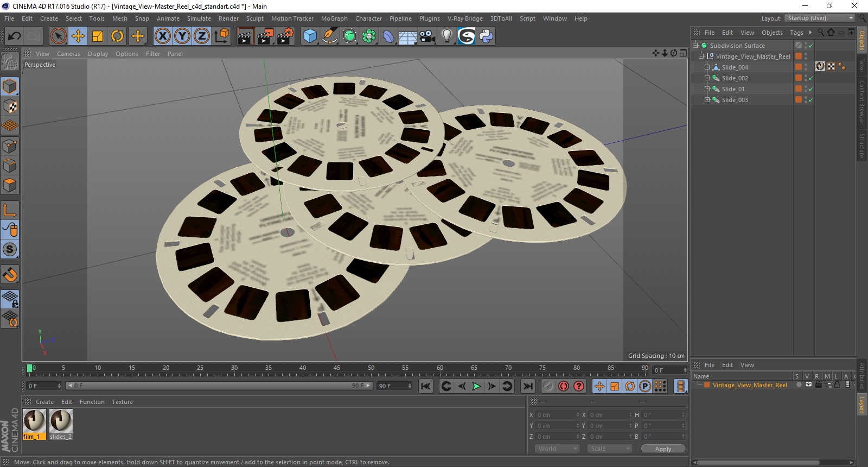Screen dimensions: 868x467
Task: Open the Sculpt menu
Action: click(254, 18)
